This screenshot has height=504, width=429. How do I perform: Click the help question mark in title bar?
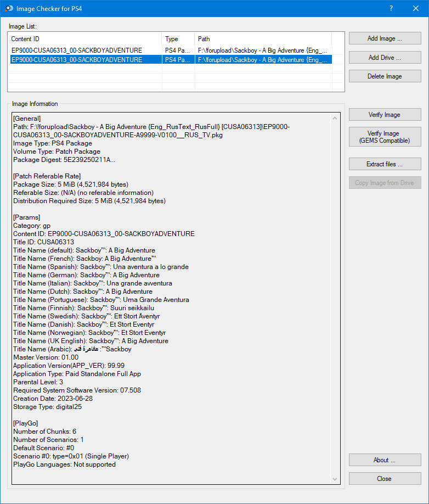pos(391,8)
